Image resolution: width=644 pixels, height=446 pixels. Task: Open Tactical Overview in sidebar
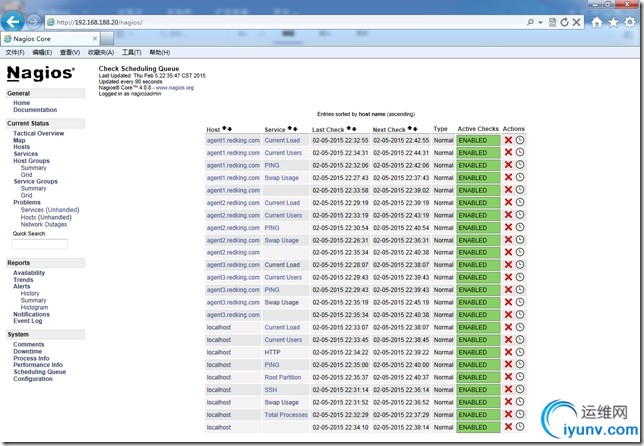pos(39,133)
